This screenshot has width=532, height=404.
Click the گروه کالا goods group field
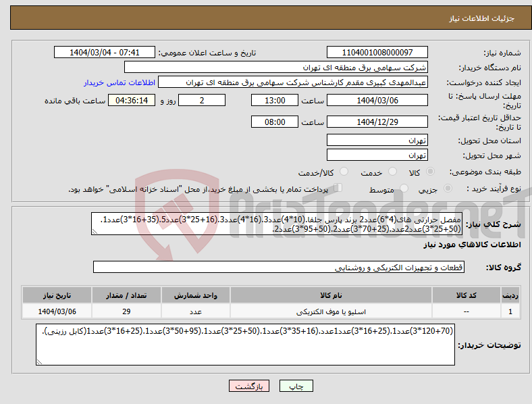[x=279, y=267]
